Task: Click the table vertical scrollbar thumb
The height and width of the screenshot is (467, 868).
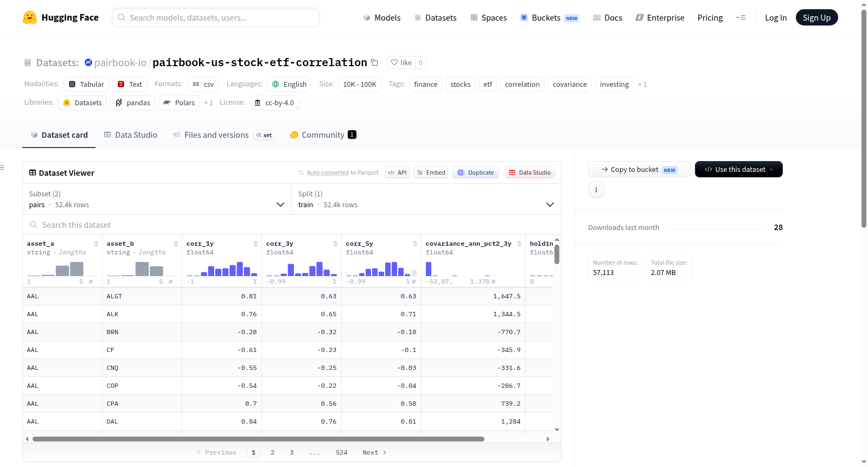Action: pos(557,254)
